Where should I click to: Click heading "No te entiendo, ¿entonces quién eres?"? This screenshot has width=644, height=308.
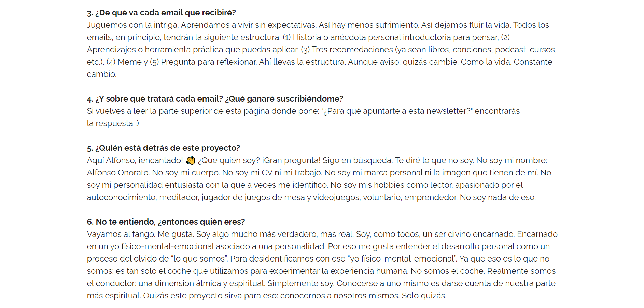pyautogui.click(x=166, y=222)
